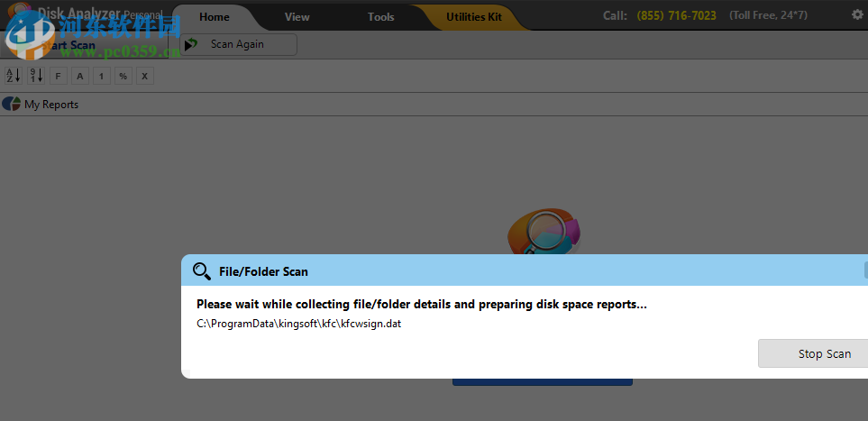Click the My Reports pie chart icon
This screenshot has width=868, height=421.
click(11, 105)
